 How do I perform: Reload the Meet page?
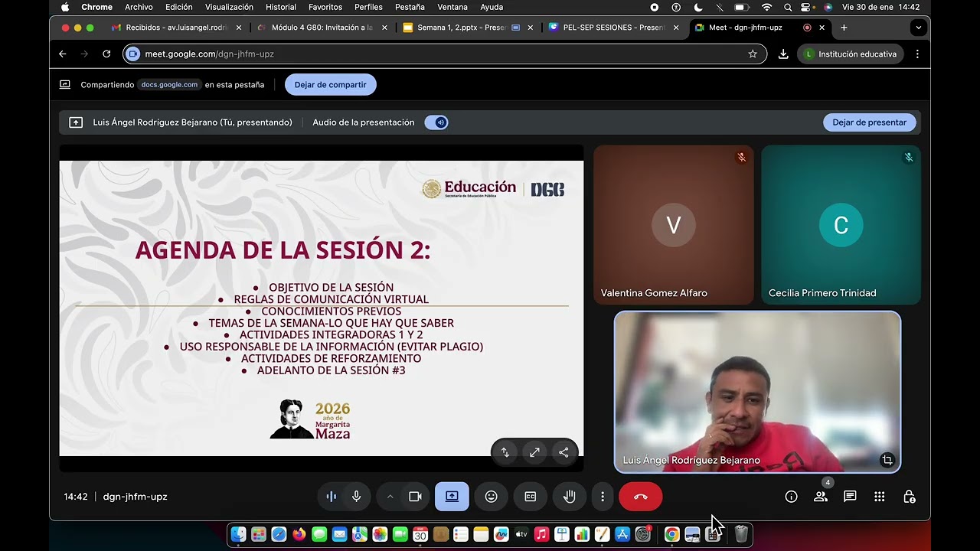point(106,54)
